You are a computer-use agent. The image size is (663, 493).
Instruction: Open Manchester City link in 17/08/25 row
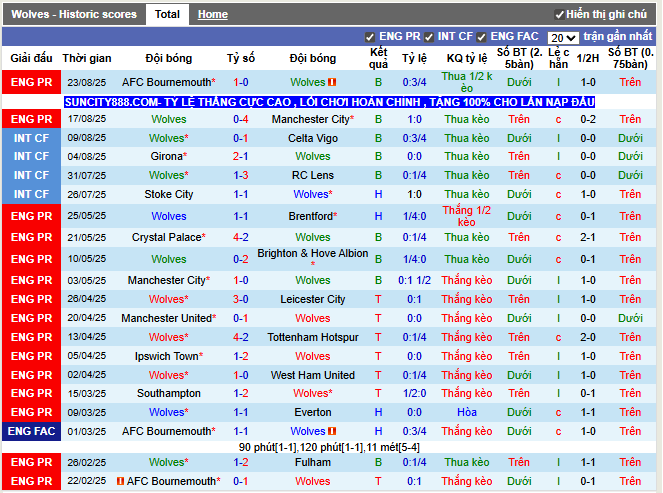(x=311, y=119)
